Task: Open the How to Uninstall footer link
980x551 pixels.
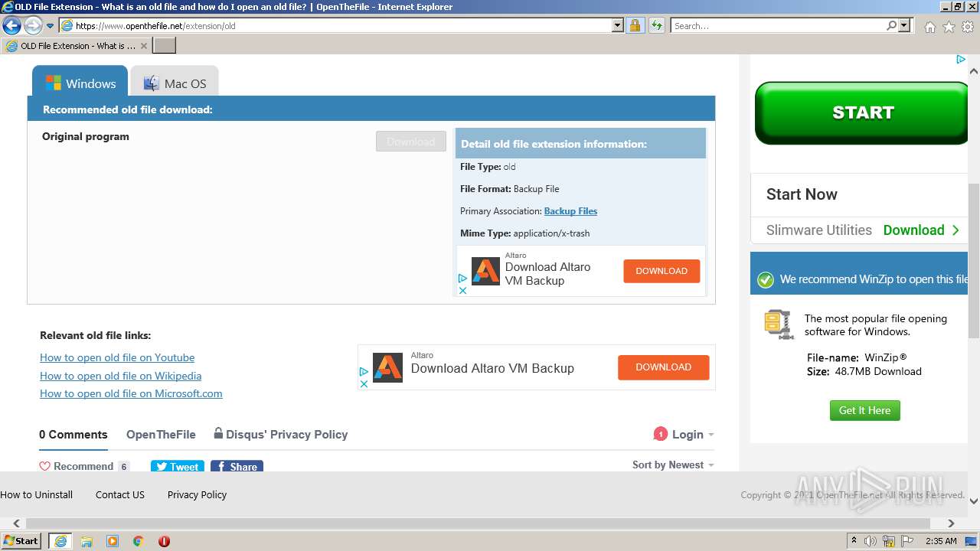Action: (37, 494)
